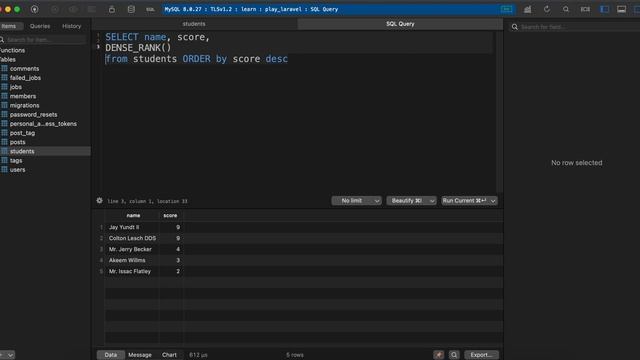The width and height of the screenshot is (640, 360).
Task: Click the failed_jobs table icon
Action: coord(4,78)
